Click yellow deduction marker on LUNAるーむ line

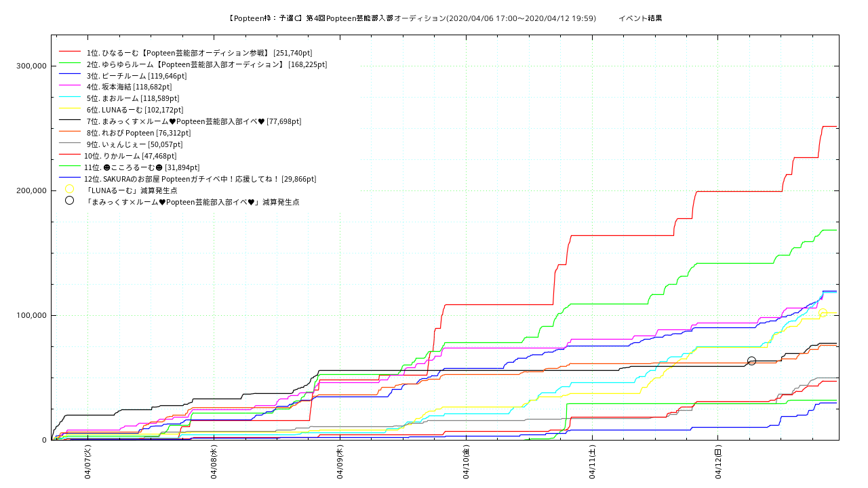[x=823, y=312]
